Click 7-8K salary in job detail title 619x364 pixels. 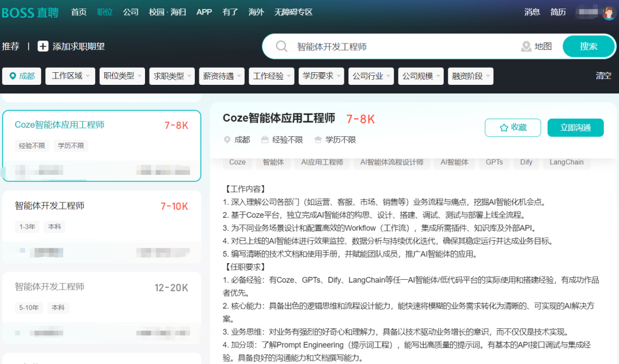(x=361, y=119)
